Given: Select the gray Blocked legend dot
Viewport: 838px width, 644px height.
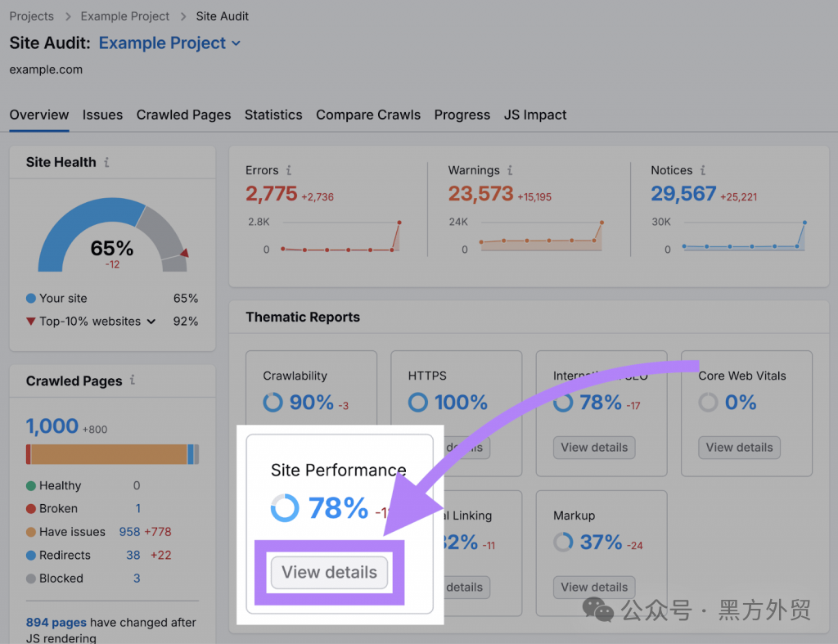Looking at the screenshot, I should 31,579.
